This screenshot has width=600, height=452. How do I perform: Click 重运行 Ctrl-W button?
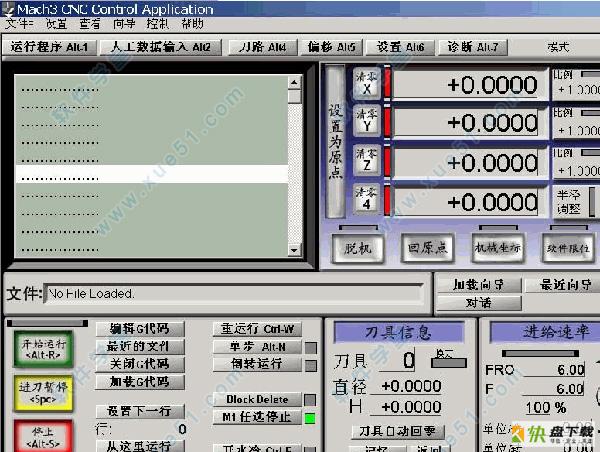257,329
